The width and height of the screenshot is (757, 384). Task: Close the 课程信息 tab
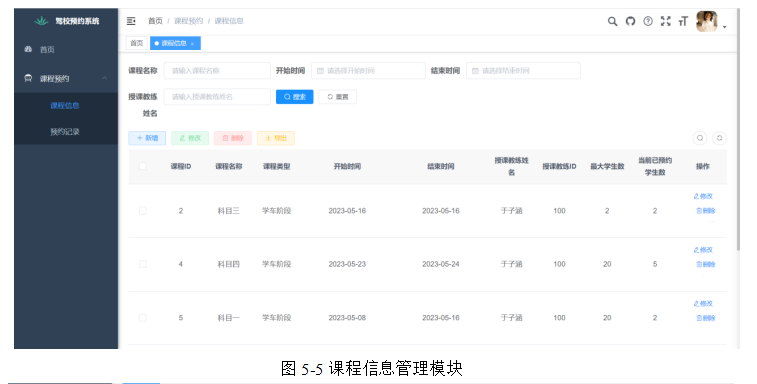click(193, 43)
